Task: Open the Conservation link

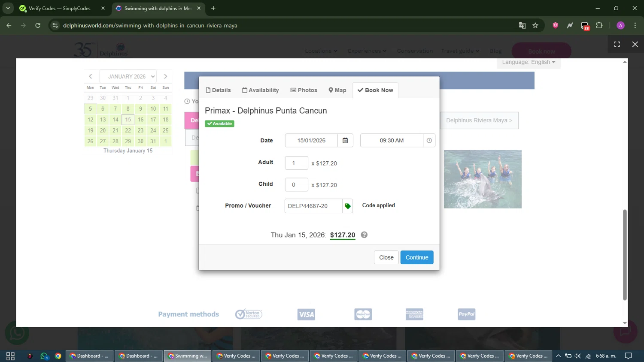Action: [415, 51]
